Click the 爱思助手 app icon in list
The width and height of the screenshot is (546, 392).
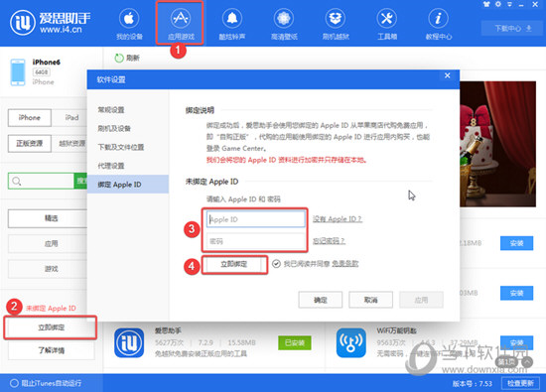point(129,342)
